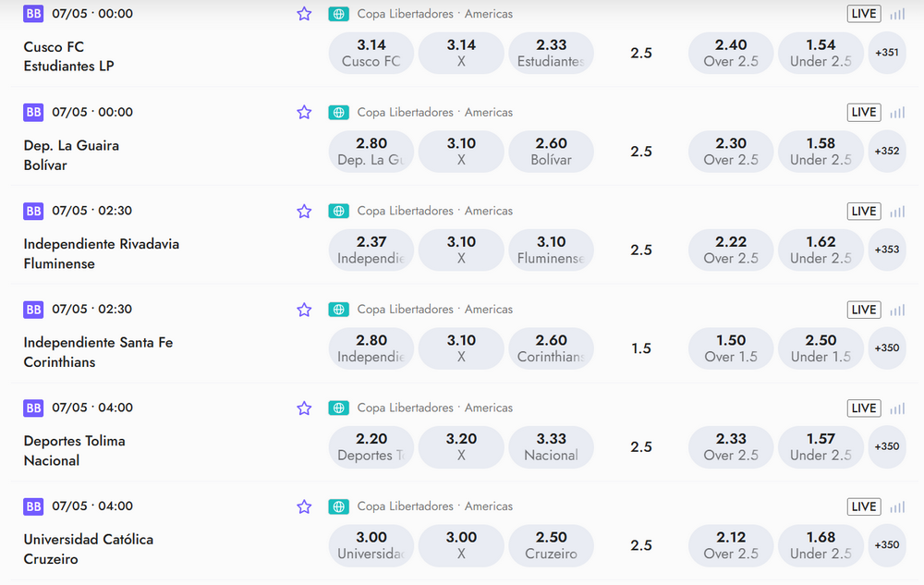Open Deportes Tolima vs Nacional match details

74,451
